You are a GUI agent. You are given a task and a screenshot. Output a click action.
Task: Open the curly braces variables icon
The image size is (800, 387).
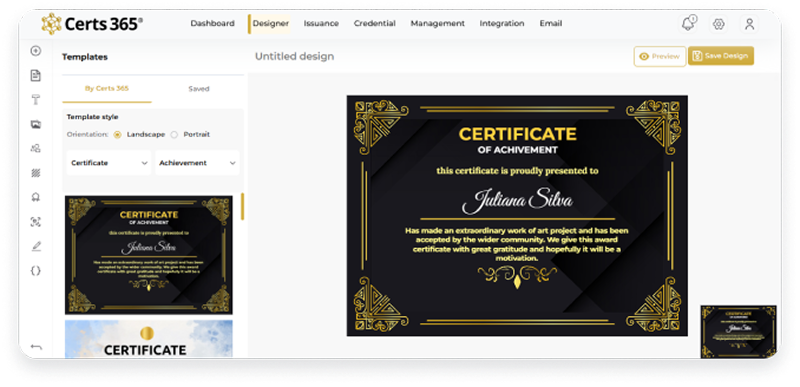point(36,271)
